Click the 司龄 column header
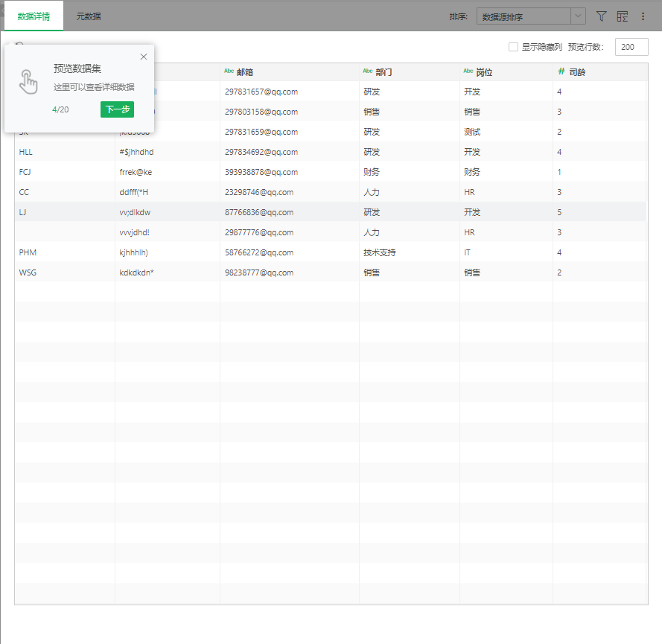The width and height of the screenshot is (662, 644). 577,72
